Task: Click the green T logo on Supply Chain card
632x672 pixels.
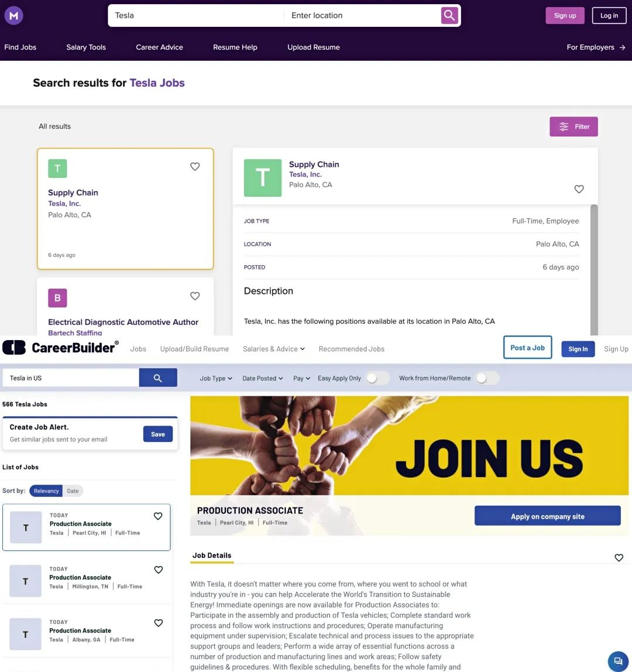Action: (x=57, y=169)
